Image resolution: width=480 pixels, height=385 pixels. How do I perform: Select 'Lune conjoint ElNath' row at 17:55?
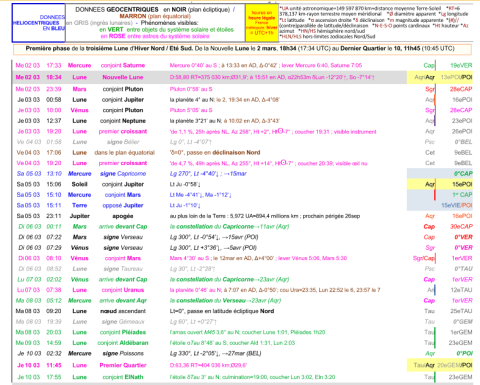coord(242,377)
